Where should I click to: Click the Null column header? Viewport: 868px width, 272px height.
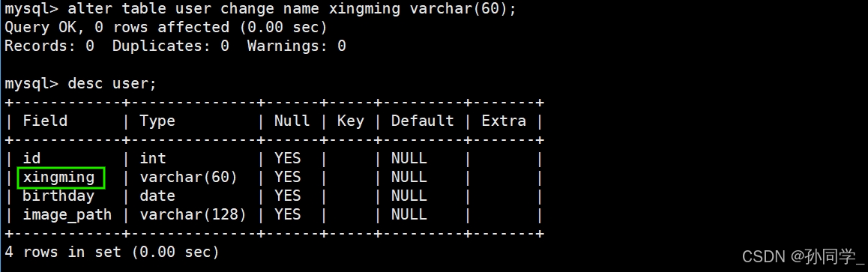(x=292, y=121)
